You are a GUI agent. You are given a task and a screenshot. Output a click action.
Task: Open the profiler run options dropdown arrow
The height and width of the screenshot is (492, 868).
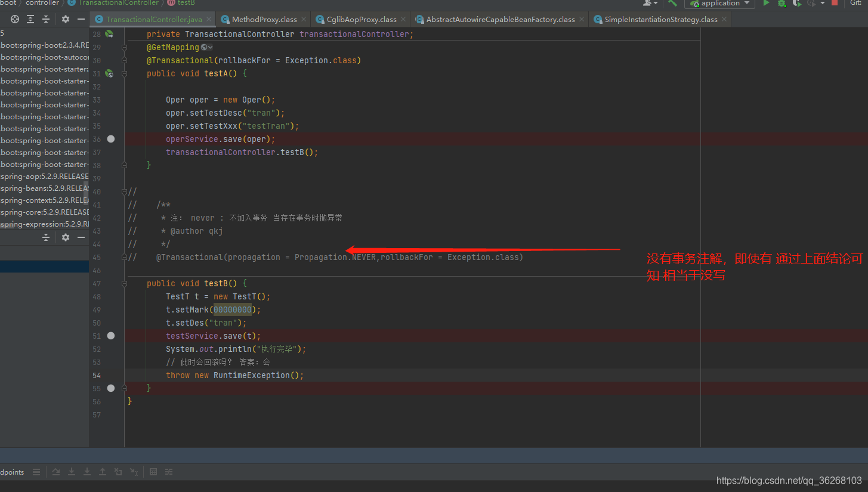pyautogui.click(x=823, y=4)
